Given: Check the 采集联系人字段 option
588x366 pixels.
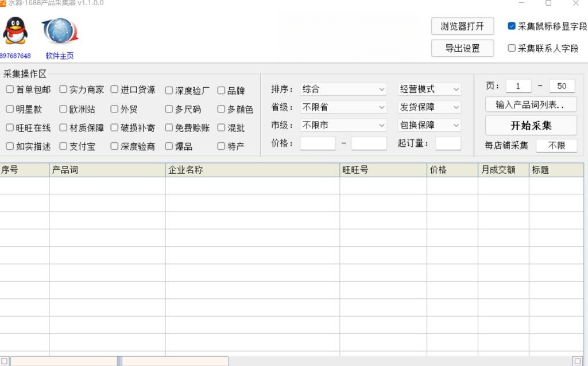Looking at the screenshot, I should [512, 48].
